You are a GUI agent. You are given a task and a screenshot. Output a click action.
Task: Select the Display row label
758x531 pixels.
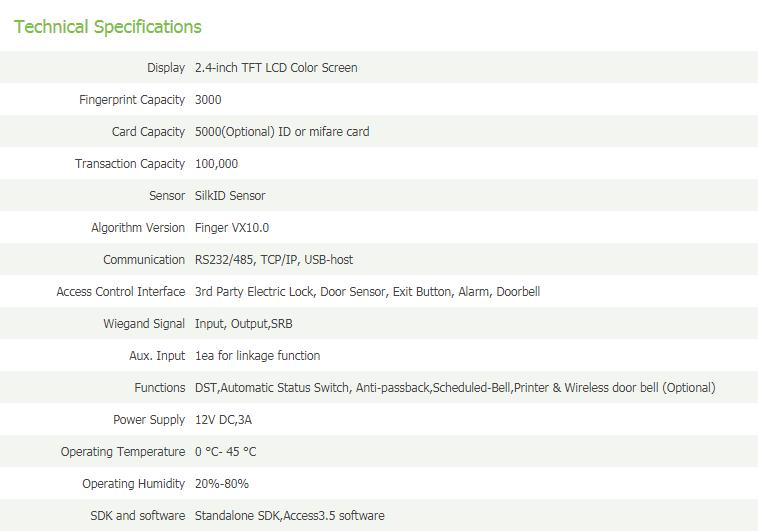pyautogui.click(x=166, y=68)
